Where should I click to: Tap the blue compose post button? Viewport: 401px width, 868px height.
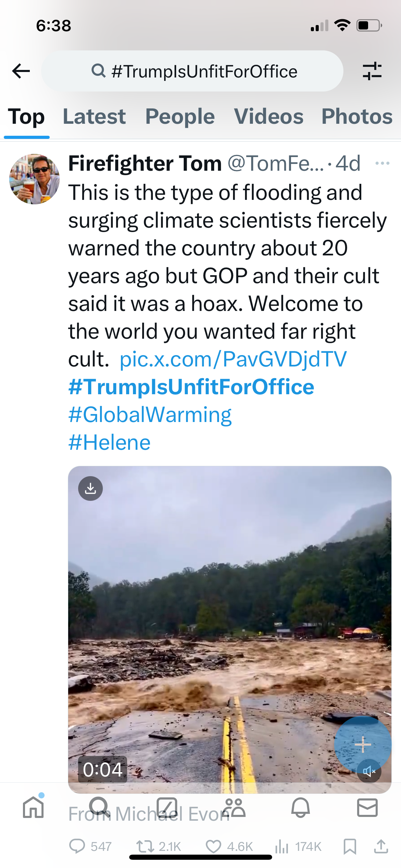(x=363, y=745)
